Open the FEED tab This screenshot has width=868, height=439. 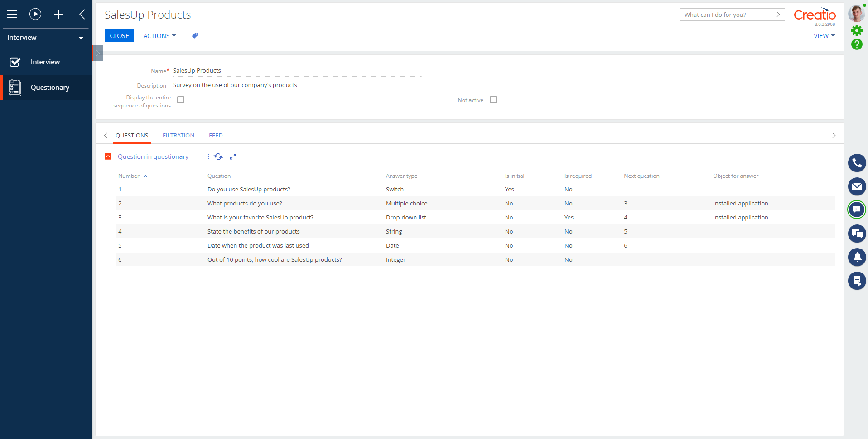click(x=216, y=135)
